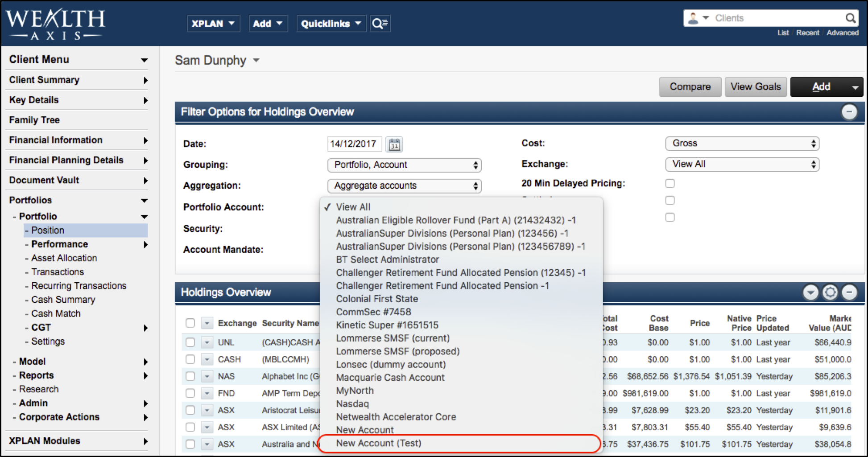Open the Exchange select box
The height and width of the screenshot is (457, 868).
tap(742, 165)
